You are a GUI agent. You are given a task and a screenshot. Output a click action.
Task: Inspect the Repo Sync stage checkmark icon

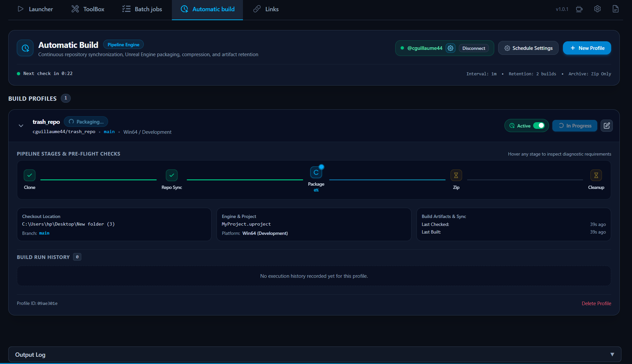[x=172, y=175]
